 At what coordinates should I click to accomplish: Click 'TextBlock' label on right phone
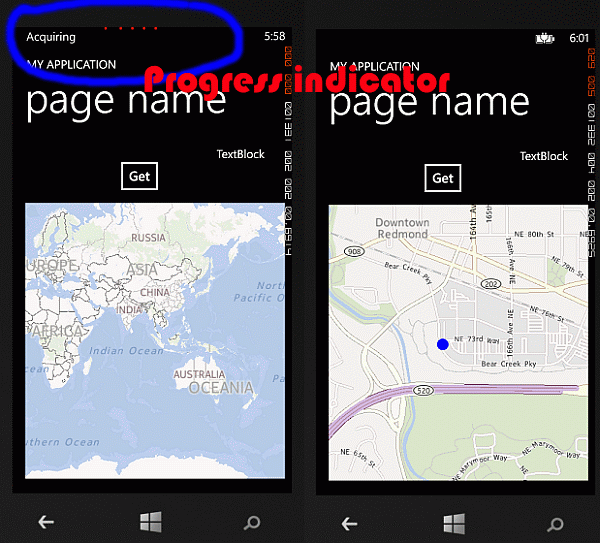tap(544, 156)
